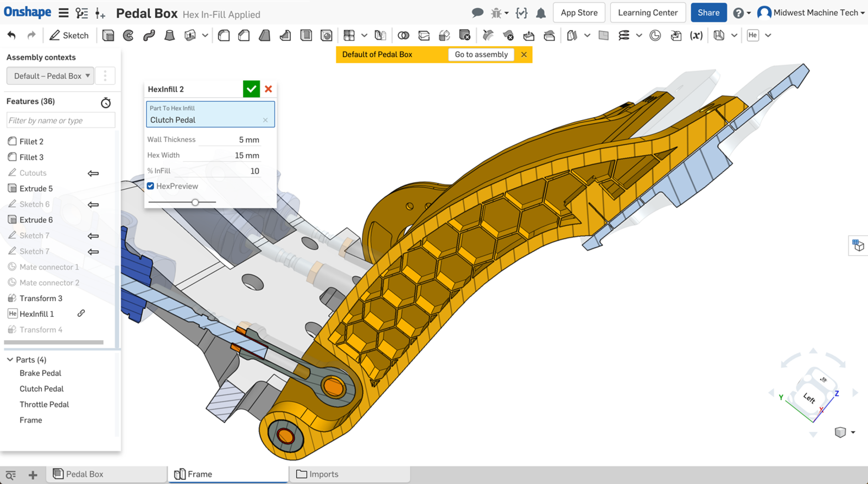868x484 pixels.
Task: Click the HexInfill dialog slider handle
Action: [195, 202]
